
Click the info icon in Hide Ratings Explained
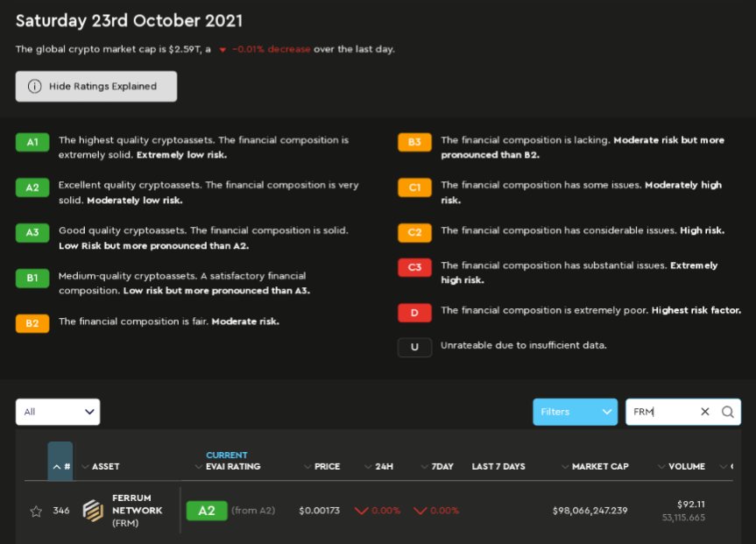pos(34,87)
